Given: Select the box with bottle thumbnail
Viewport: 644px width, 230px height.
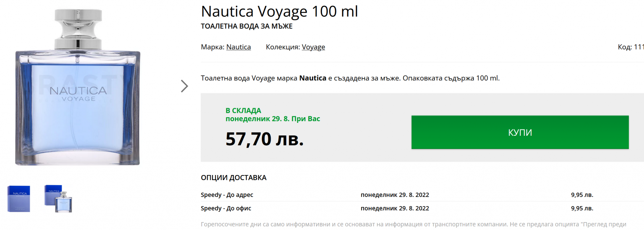Looking at the screenshot, I should point(58,199).
